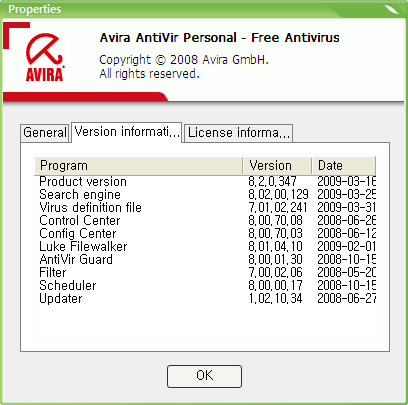This screenshot has height=405, width=408.
Task: Click the Avira AntiVir Personal title text
Action: [219, 38]
